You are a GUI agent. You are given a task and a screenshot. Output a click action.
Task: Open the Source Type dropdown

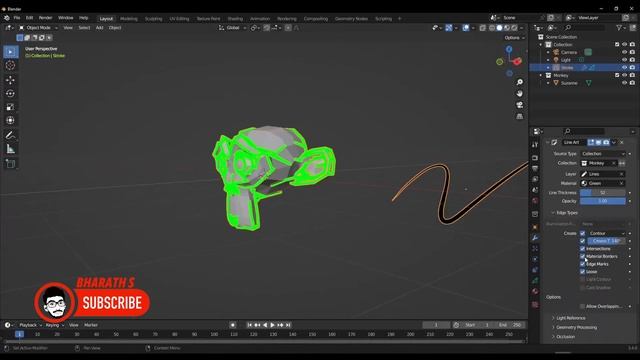pyautogui.click(x=603, y=154)
